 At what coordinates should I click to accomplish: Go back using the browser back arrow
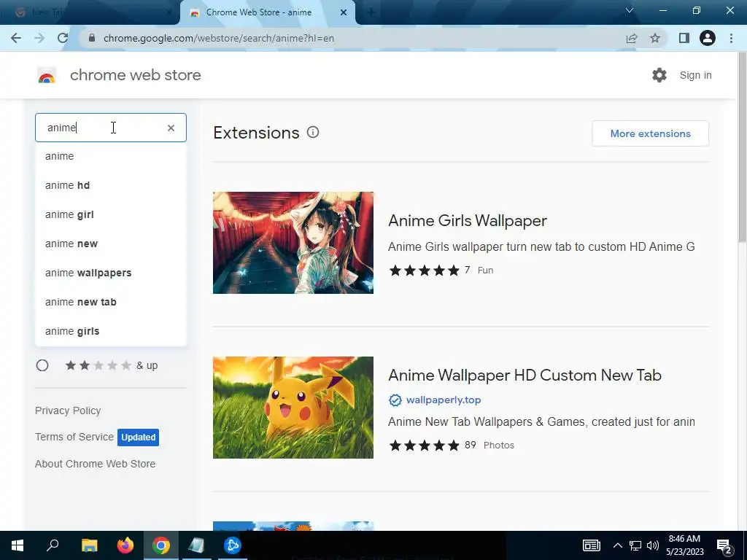click(16, 38)
